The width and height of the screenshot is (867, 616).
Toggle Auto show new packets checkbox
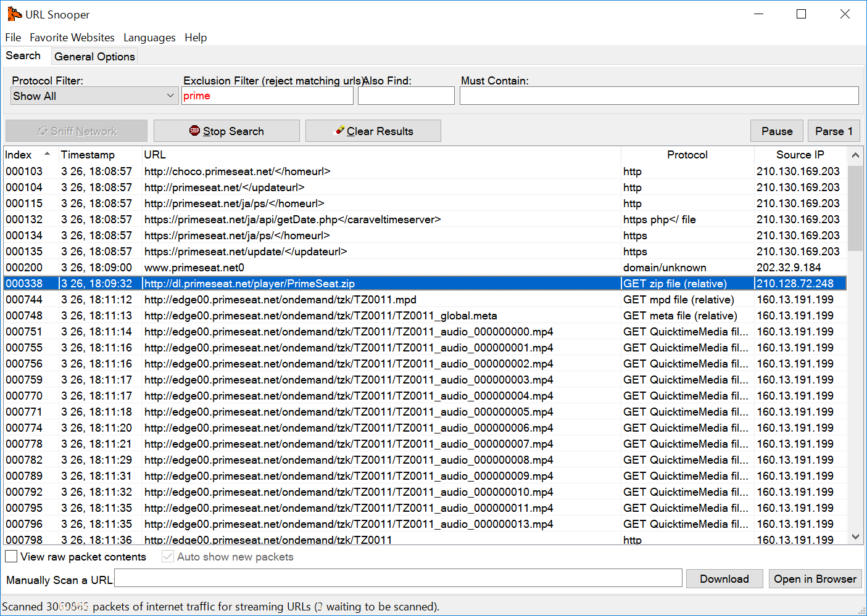[168, 556]
